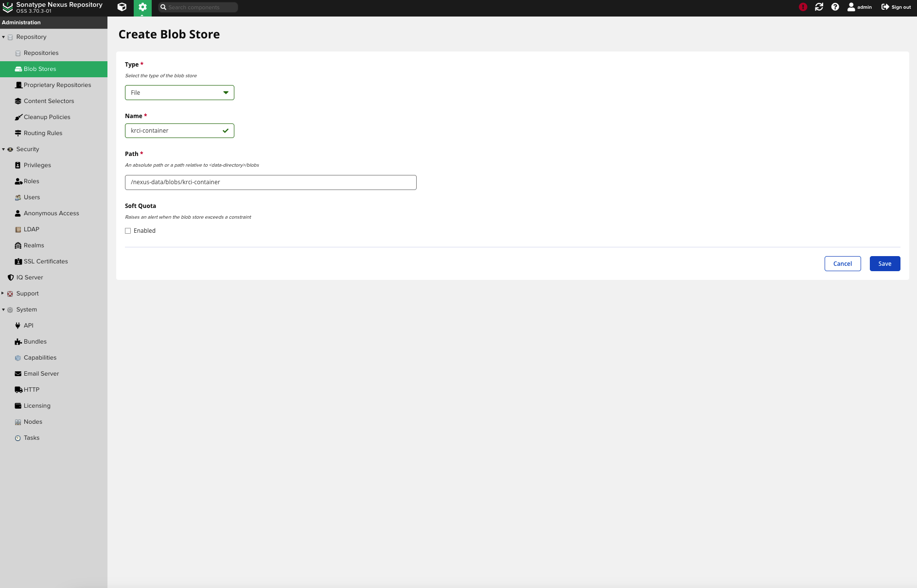Open the help question mark icon
The image size is (917, 588).
point(835,7)
